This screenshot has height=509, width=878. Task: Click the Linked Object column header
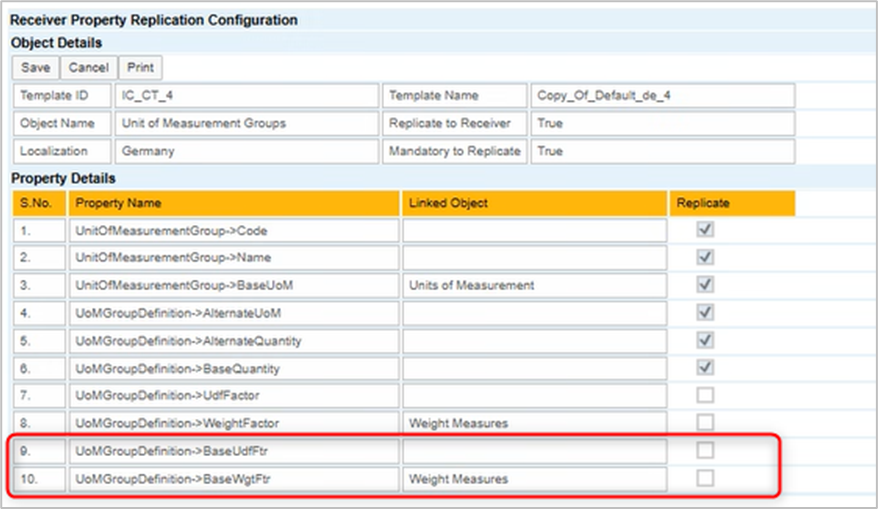pos(534,203)
